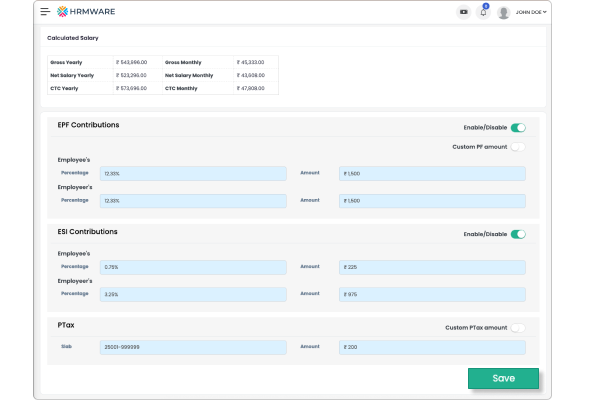Select the EPF Employer's Amount field
Screen dimensions: 600x400
(x=432, y=200)
